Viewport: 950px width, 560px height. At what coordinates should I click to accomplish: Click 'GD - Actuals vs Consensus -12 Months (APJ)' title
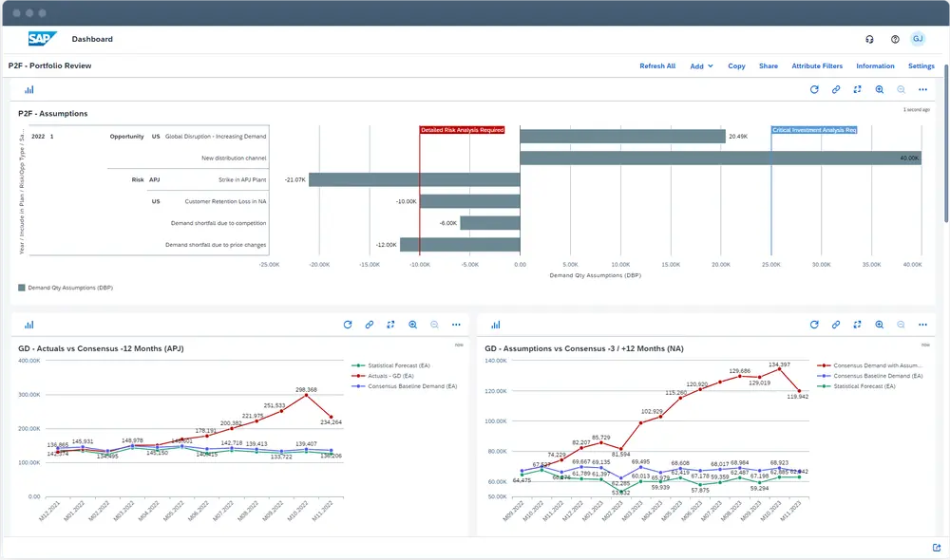[x=102, y=348]
